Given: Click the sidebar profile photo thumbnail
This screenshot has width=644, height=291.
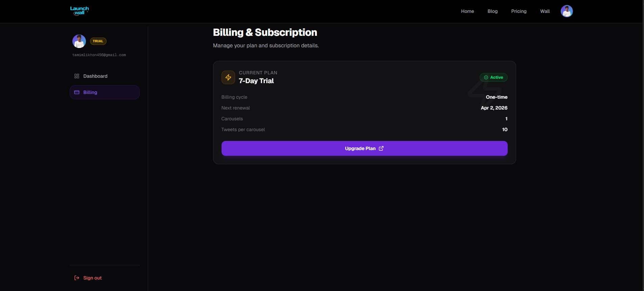Looking at the screenshot, I should click(x=79, y=41).
